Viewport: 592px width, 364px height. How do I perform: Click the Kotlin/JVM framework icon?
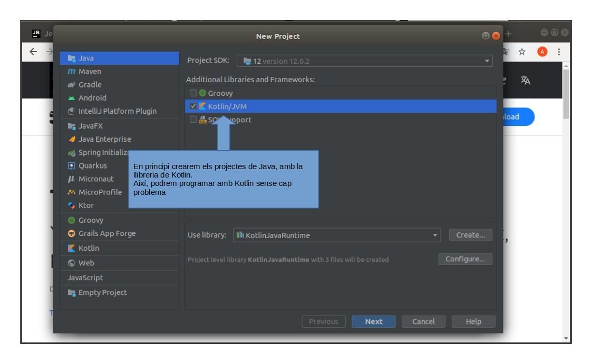202,106
